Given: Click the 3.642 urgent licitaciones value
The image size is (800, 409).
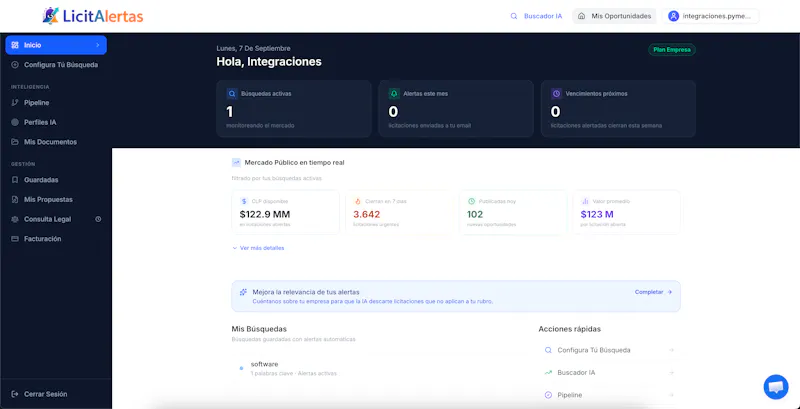Looking at the screenshot, I should click(367, 214).
